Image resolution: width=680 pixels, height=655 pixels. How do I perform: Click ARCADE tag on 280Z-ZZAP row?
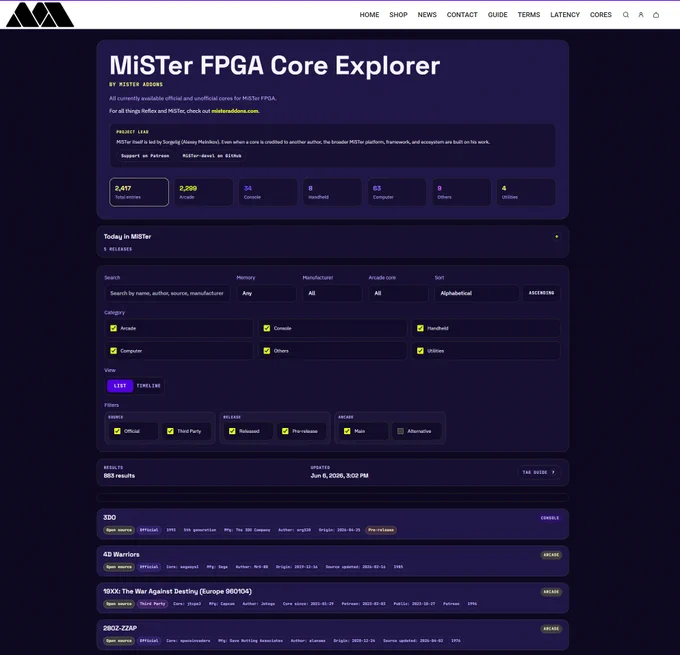[551, 629]
